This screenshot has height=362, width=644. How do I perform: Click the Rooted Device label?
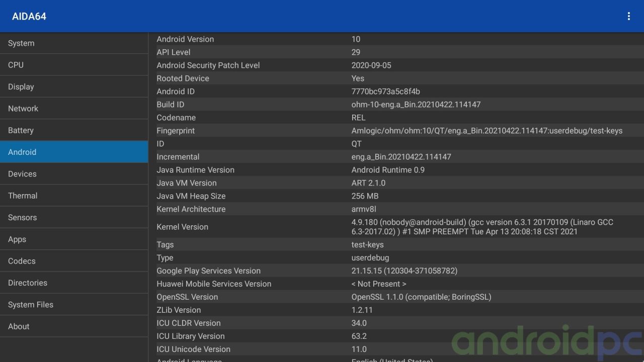click(183, 78)
